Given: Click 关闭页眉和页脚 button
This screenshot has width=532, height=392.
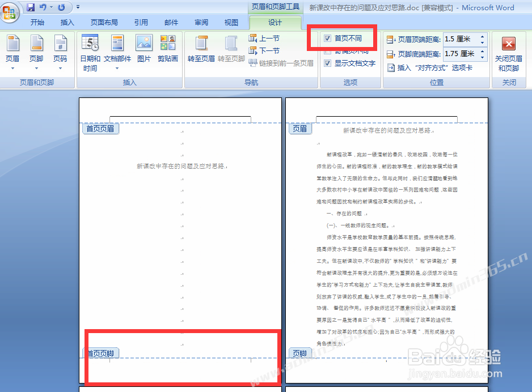Looking at the screenshot, I should pos(509,53).
